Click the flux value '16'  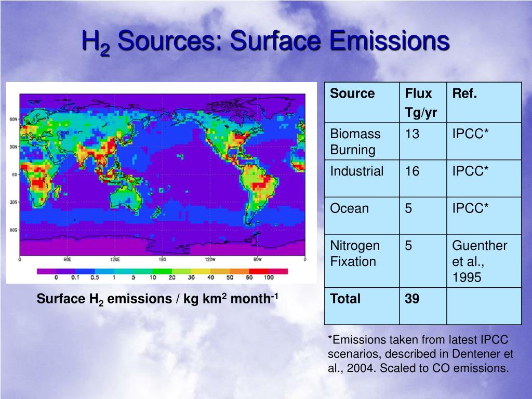(412, 171)
